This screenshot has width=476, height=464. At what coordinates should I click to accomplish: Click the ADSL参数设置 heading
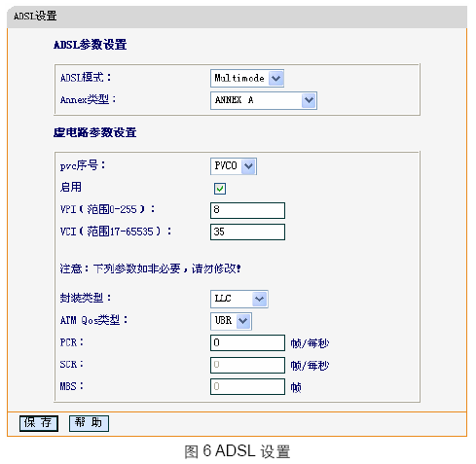pos(91,45)
